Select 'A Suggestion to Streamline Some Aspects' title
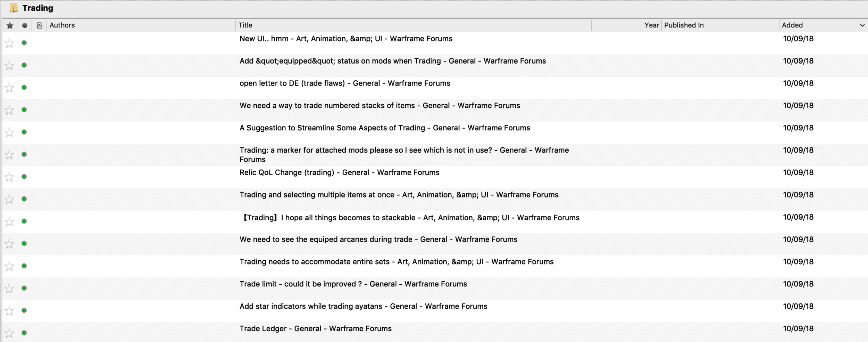868x342 pixels. coord(385,128)
